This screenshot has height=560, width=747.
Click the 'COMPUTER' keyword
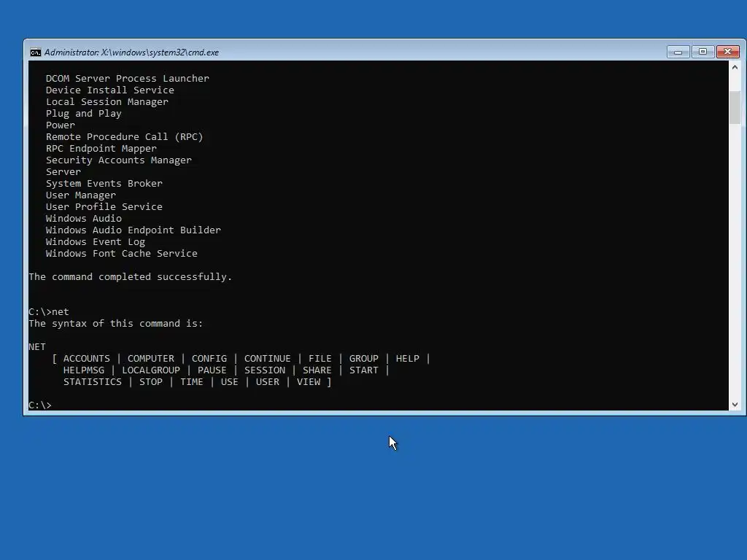click(150, 359)
